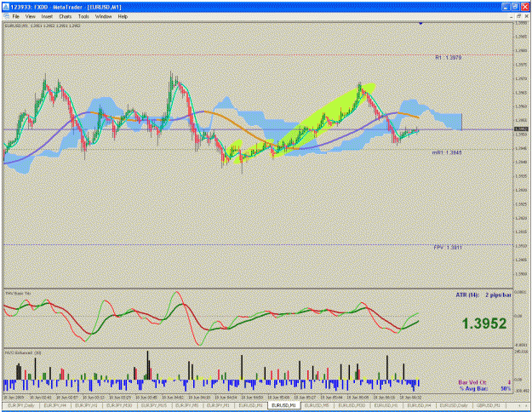Open the Tools menu

click(x=83, y=16)
